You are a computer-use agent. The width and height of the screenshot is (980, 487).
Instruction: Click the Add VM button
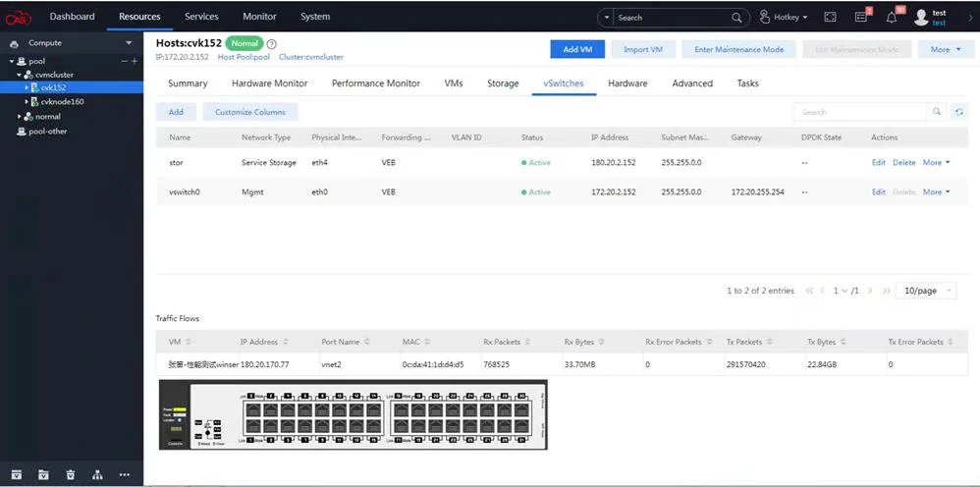coord(577,49)
